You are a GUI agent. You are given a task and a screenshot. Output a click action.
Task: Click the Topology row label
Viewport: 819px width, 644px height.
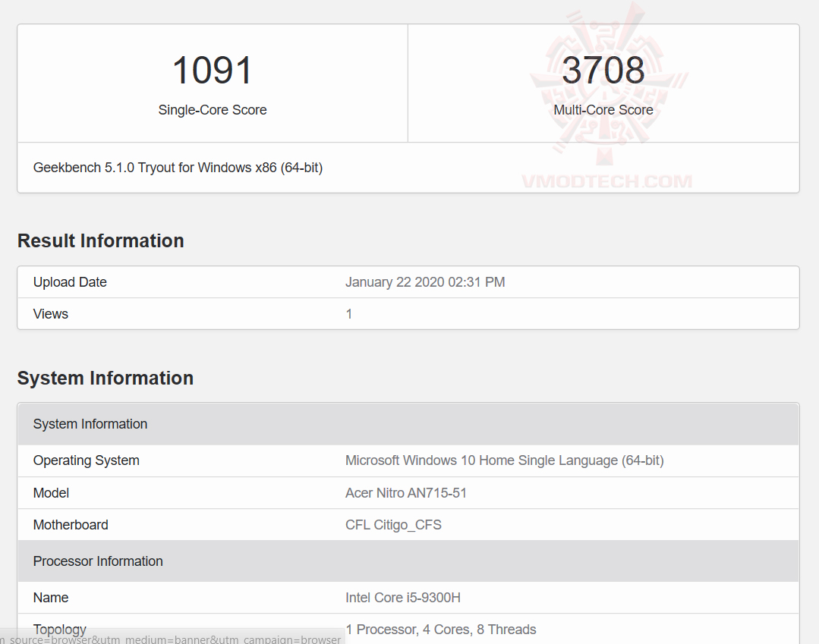point(59,630)
